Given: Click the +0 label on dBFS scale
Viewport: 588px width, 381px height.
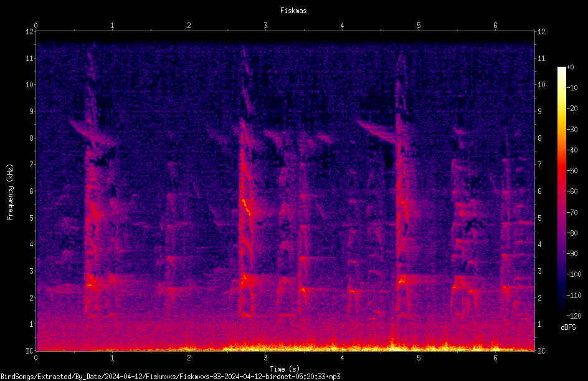Looking at the screenshot, I should [571, 67].
